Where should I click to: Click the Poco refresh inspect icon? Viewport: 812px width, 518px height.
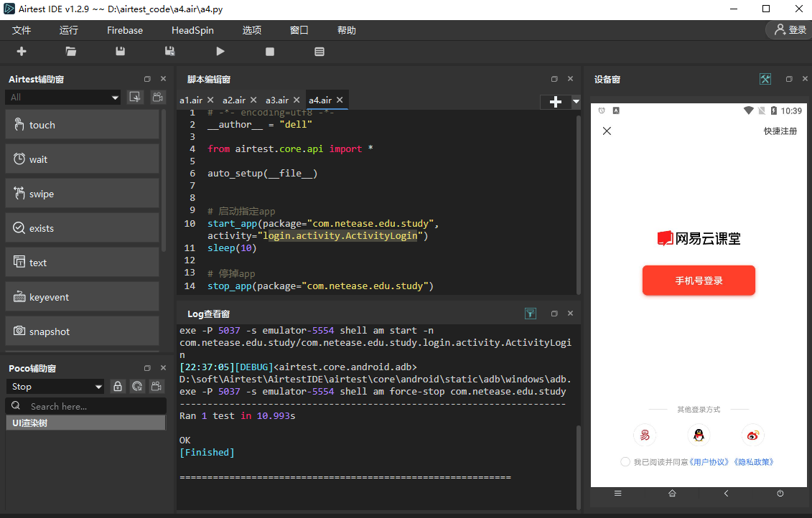[x=136, y=387]
